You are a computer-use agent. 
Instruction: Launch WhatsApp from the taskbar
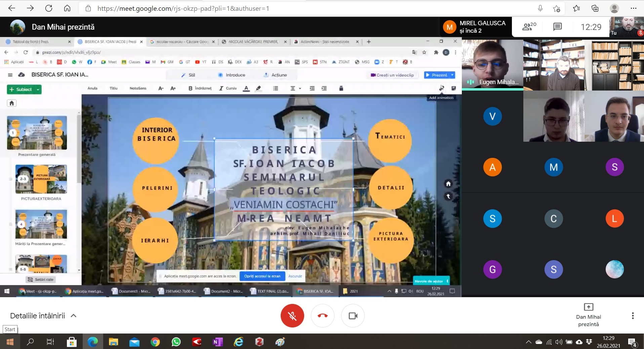coord(176,342)
